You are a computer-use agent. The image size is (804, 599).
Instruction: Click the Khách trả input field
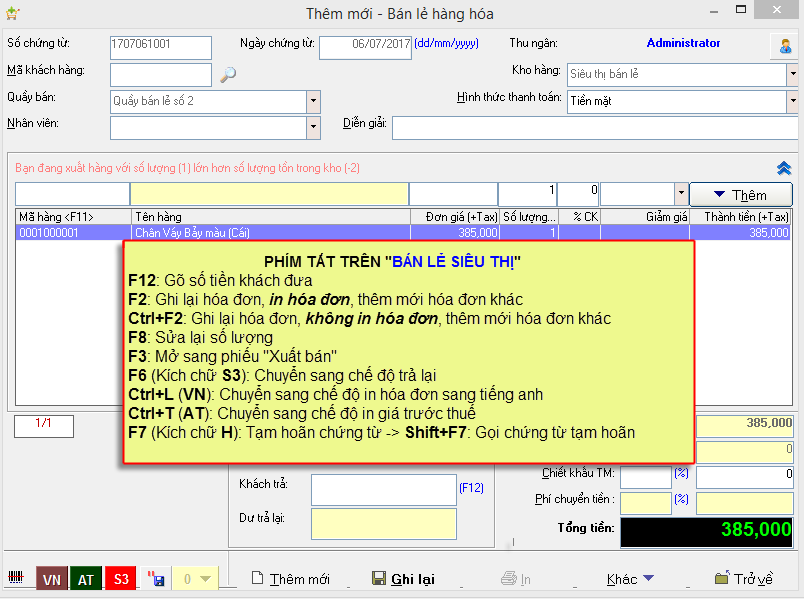[383, 489]
